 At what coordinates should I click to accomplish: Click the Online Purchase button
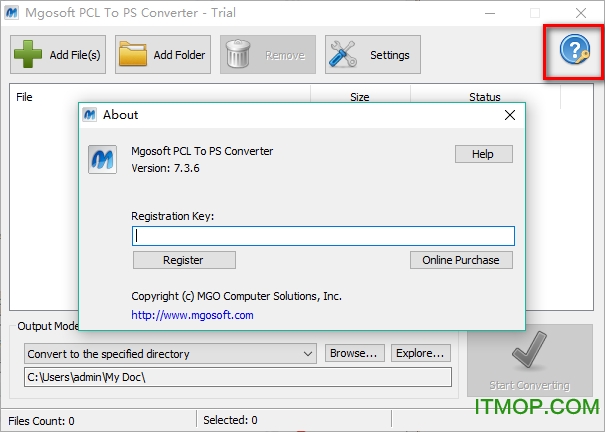coord(461,260)
